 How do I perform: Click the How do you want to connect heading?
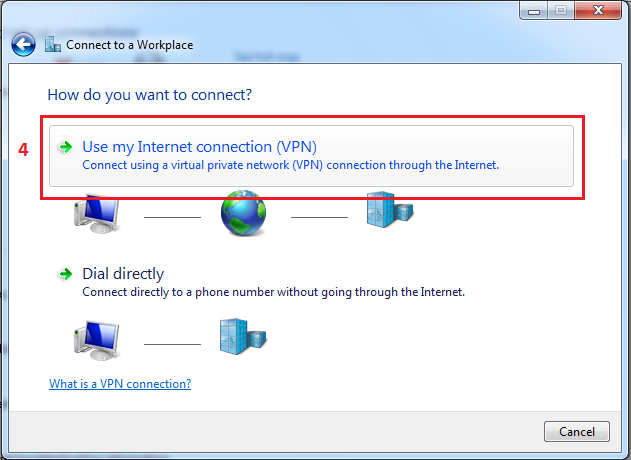(150, 95)
